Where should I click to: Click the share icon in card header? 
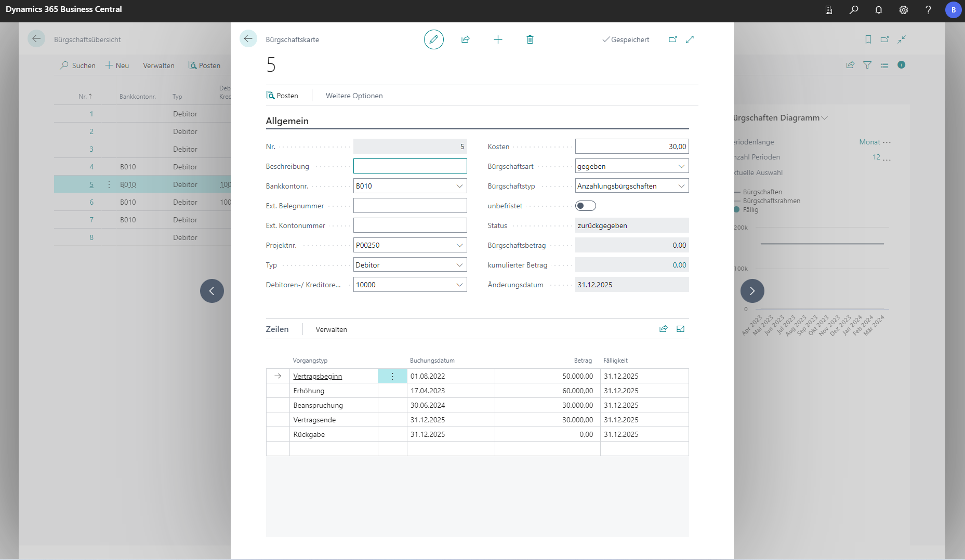(x=466, y=39)
